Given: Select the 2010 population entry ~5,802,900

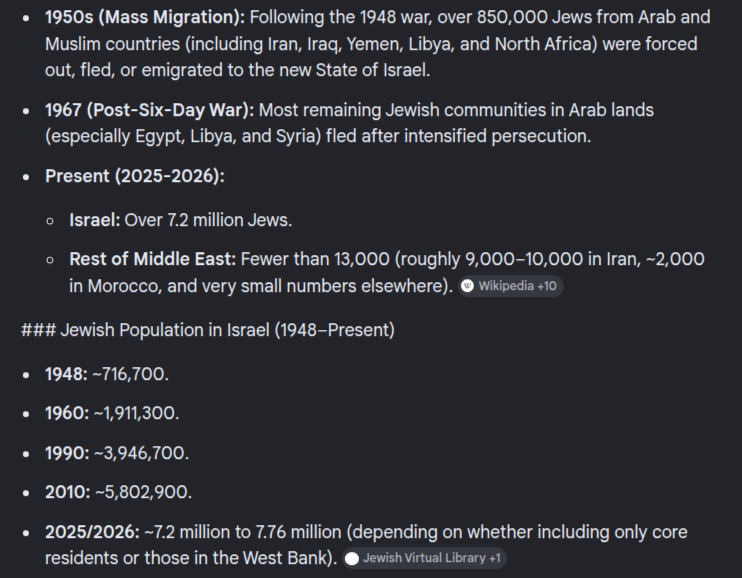Looking at the screenshot, I should pos(118,492).
